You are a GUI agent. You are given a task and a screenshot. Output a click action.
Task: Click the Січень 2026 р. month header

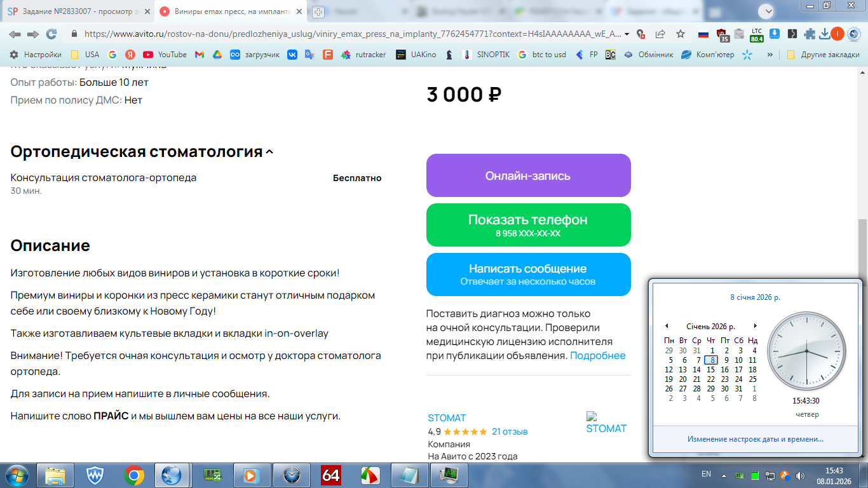(710, 327)
